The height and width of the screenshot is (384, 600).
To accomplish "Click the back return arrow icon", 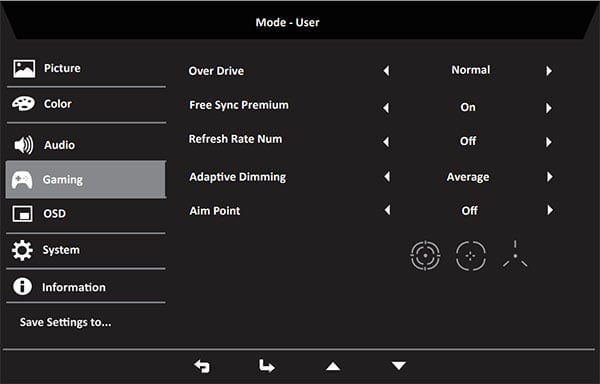I will pyautogui.click(x=202, y=366).
